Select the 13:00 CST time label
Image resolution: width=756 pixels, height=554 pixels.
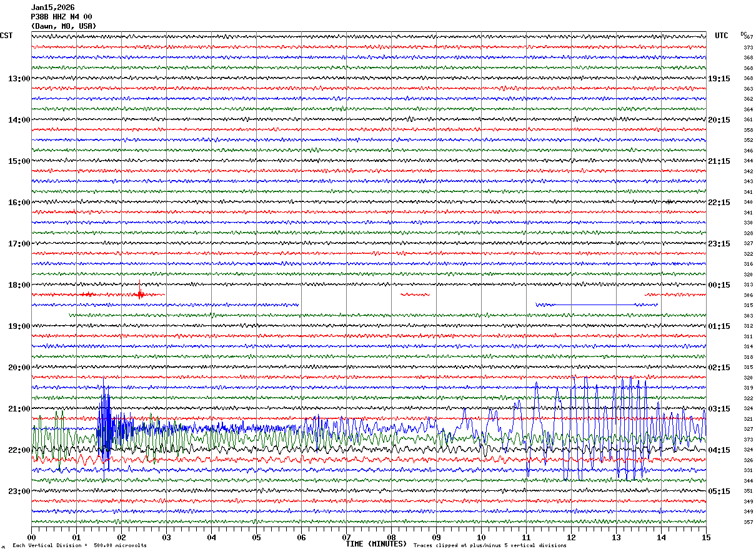(x=19, y=79)
